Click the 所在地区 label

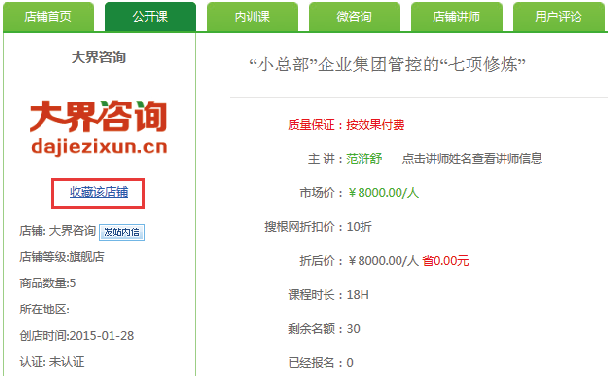(x=45, y=309)
